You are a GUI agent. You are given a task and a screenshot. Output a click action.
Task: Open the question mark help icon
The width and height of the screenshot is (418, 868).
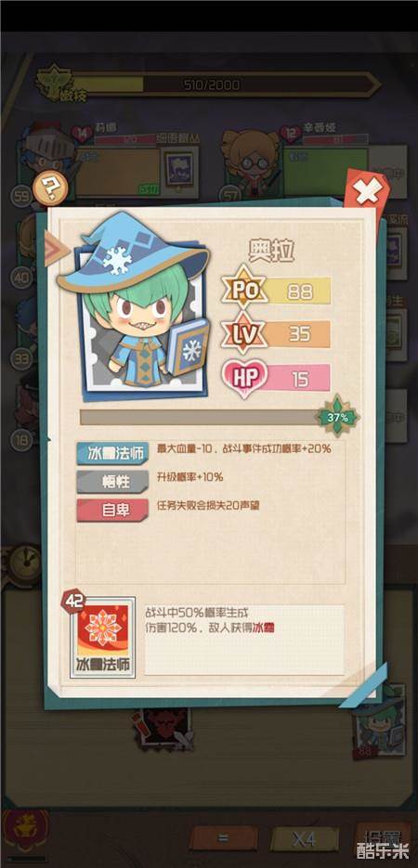[50, 188]
